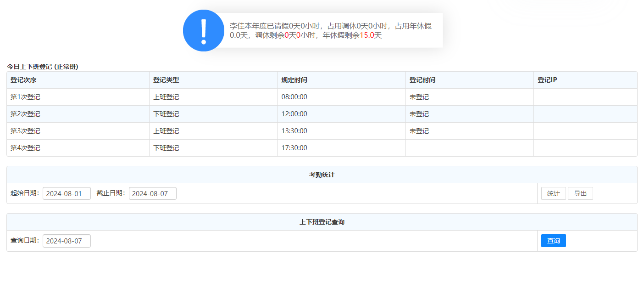
Task: Select the 规定时间 column header
Action: click(294, 80)
